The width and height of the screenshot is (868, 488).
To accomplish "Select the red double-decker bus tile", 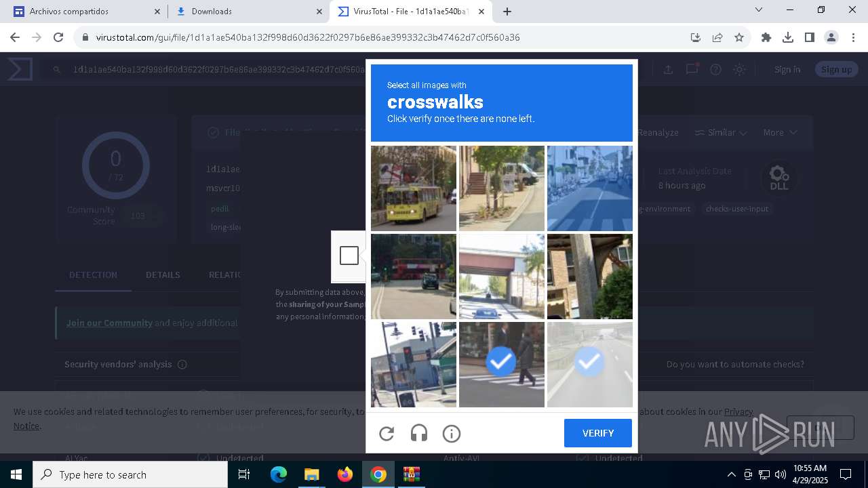I will (414, 277).
